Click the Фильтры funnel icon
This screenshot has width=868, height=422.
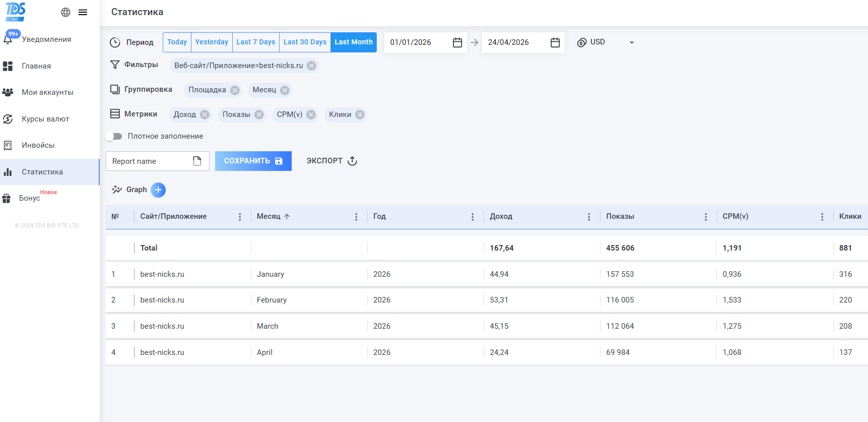point(115,65)
